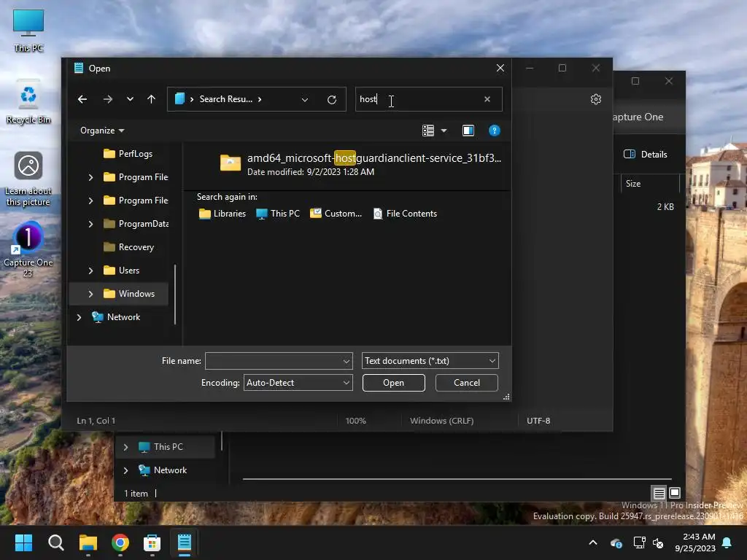Toggle the preview pane
The width and height of the screenshot is (747, 560).
pos(468,131)
